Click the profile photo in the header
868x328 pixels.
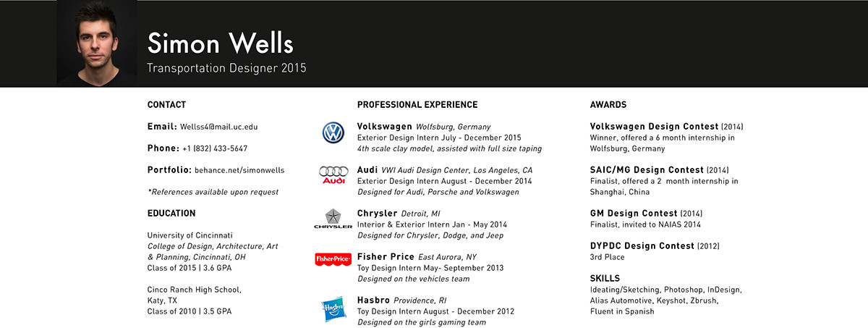point(97,43)
